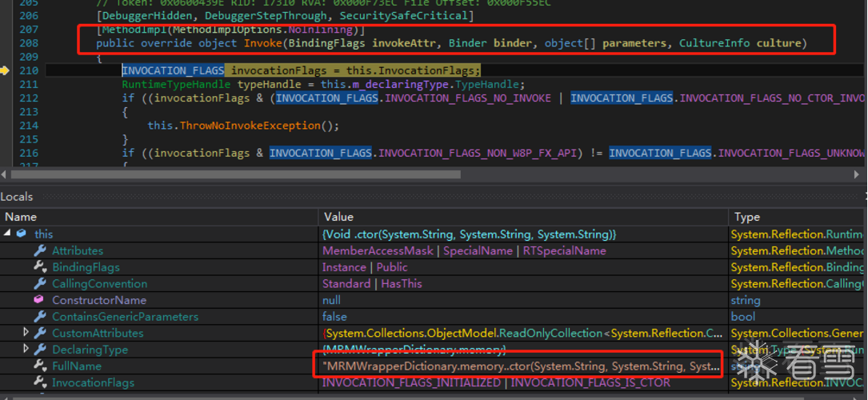The height and width of the screenshot is (400, 868).
Task: Click the 'Invoke' method name in code
Action: pos(263,43)
